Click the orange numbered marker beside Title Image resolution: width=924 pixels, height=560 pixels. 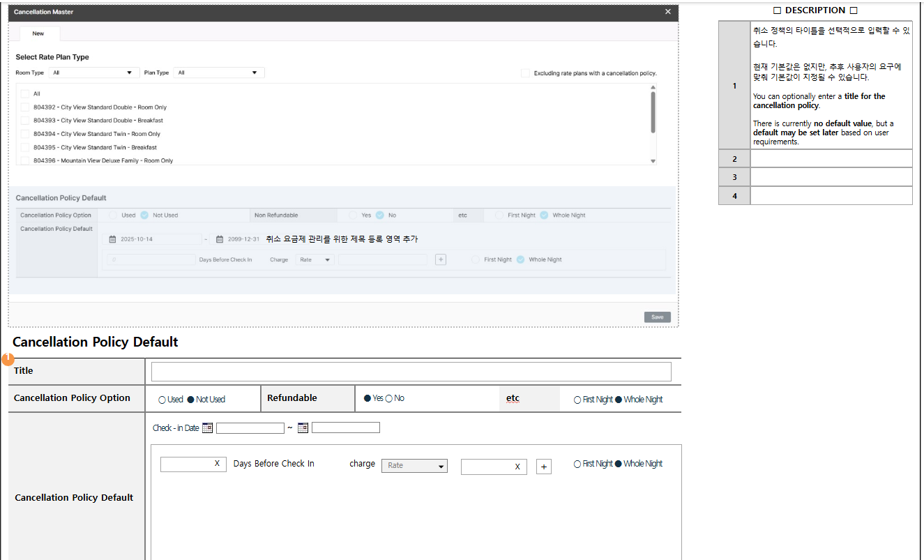[8, 359]
